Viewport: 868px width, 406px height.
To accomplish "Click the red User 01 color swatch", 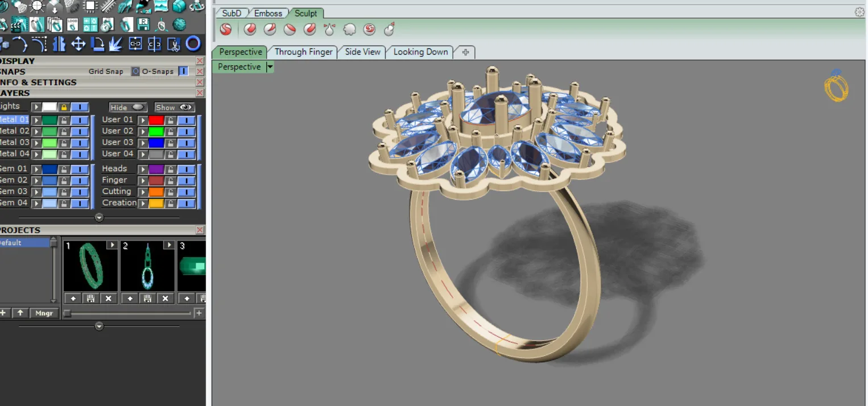I will coord(156,121).
